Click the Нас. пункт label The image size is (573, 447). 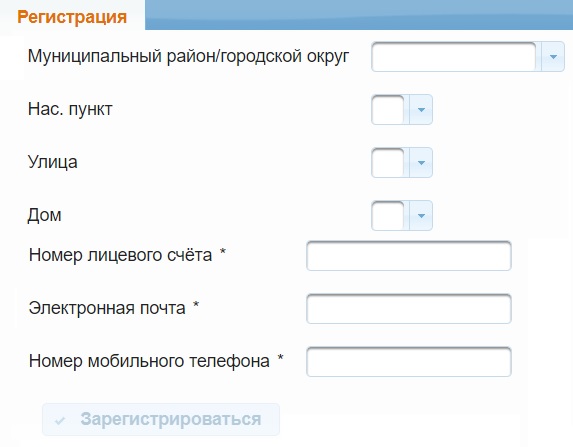(70, 109)
